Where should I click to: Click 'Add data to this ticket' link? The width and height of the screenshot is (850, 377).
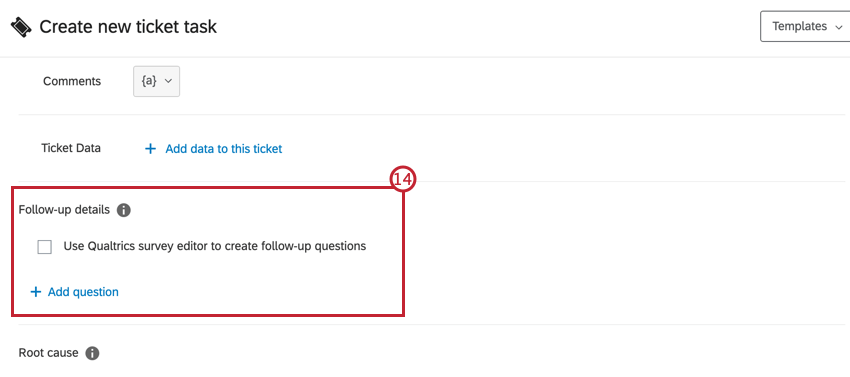click(224, 149)
